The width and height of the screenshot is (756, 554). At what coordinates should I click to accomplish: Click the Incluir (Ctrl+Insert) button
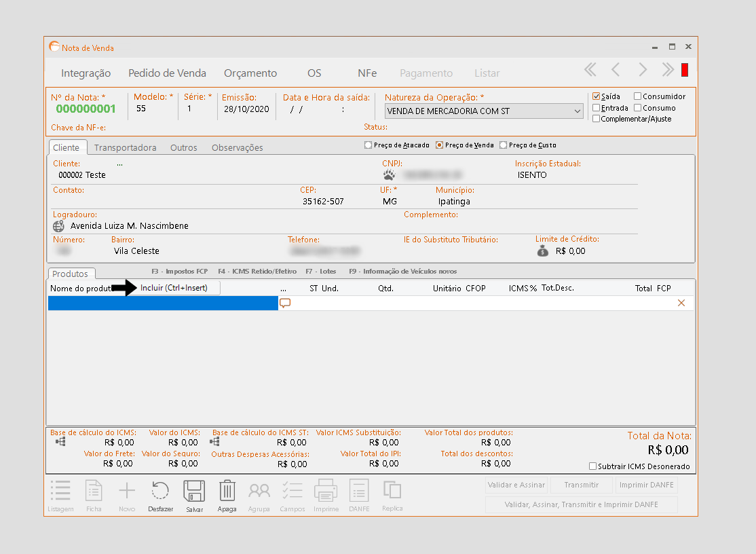174,288
